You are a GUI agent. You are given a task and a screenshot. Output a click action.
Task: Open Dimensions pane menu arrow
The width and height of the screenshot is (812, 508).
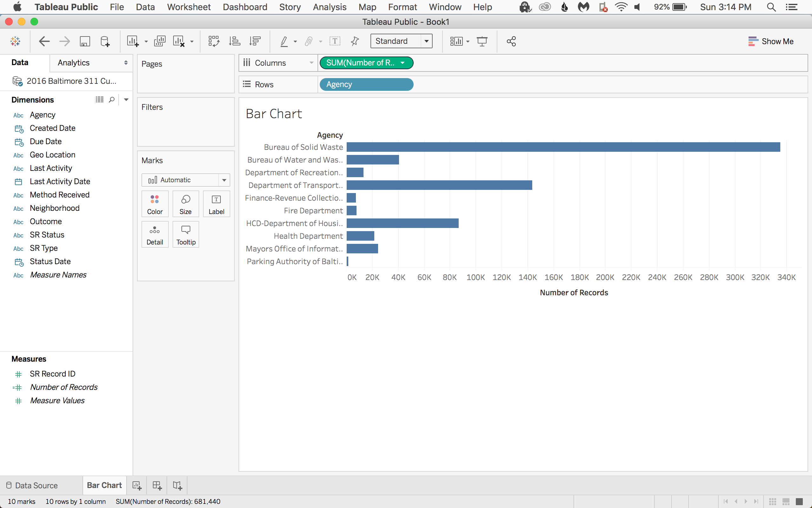126,100
